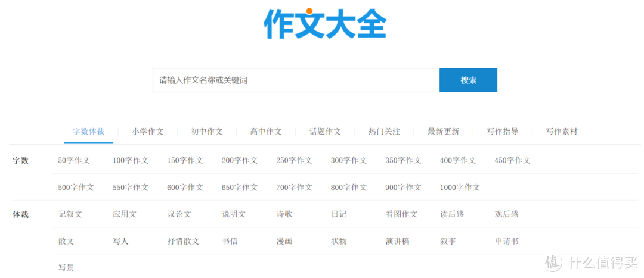The height and width of the screenshot is (278, 644).
Task: Select the 应用文 genre
Action: click(125, 214)
